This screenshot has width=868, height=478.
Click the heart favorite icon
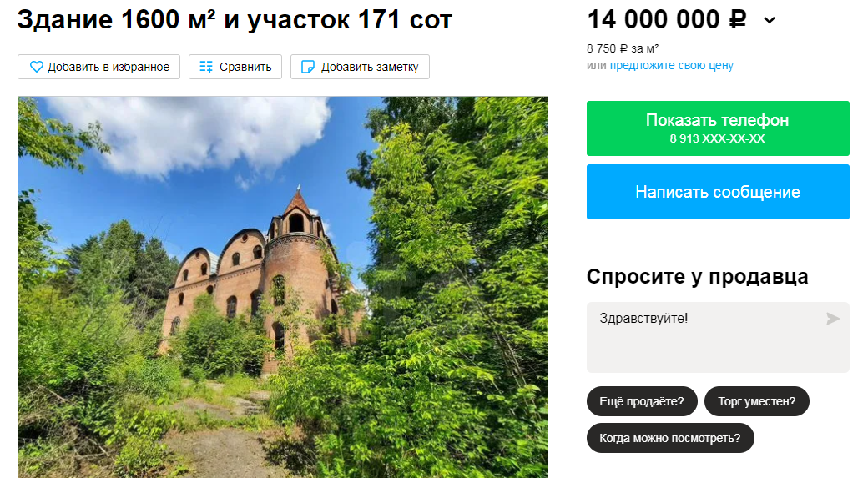(37, 67)
